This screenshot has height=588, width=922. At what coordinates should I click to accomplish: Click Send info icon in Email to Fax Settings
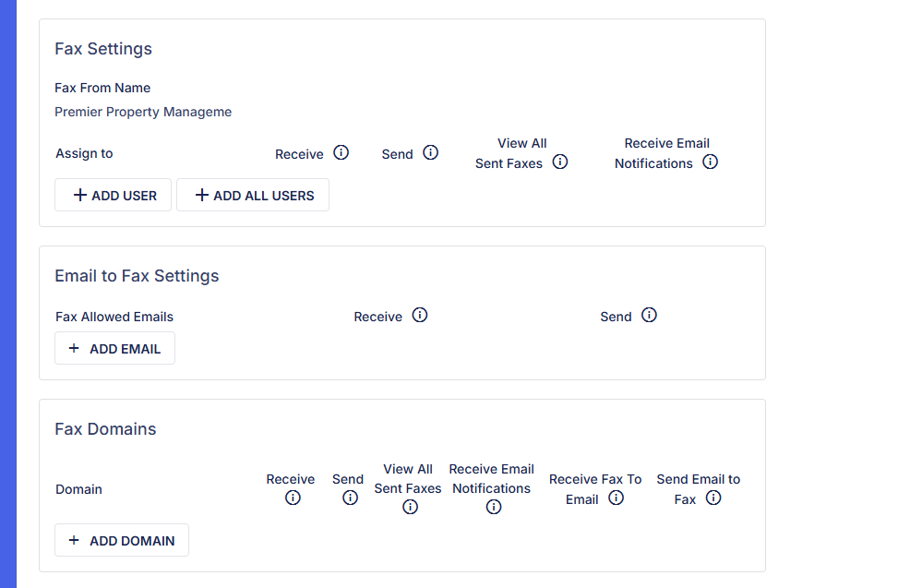point(649,315)
